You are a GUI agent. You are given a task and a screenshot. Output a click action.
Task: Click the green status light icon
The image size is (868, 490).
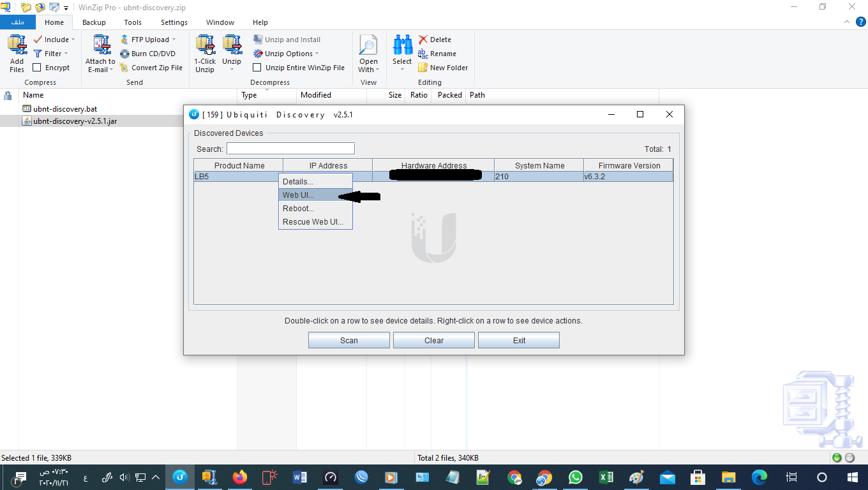click(x=837, y=457)
